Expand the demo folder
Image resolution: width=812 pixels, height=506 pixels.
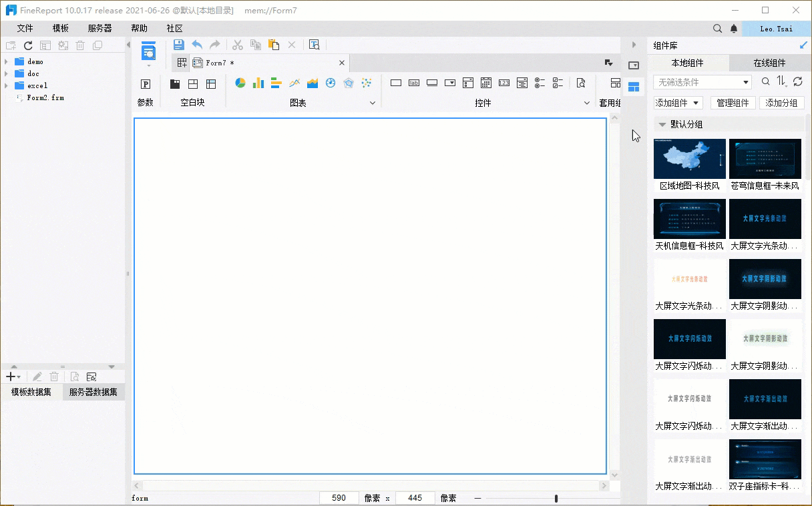pyautogui.click(x=7, y=61)
